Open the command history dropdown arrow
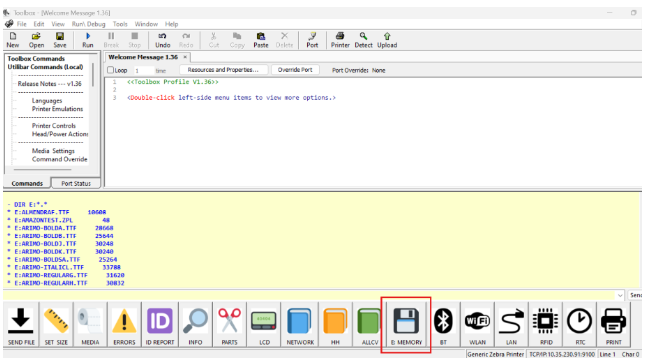The width and height of the screenshot is (655, 362). [x=620, y=295]
